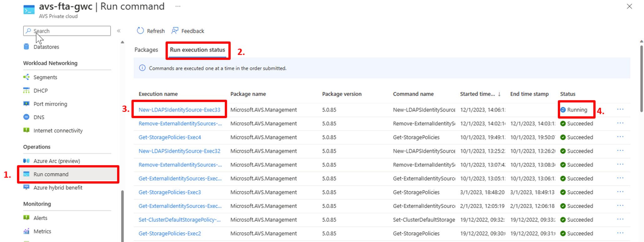
Task: Open ellipsis menu for New-LDAPSIdentitySource-Exec33 row
Action: 620,109
